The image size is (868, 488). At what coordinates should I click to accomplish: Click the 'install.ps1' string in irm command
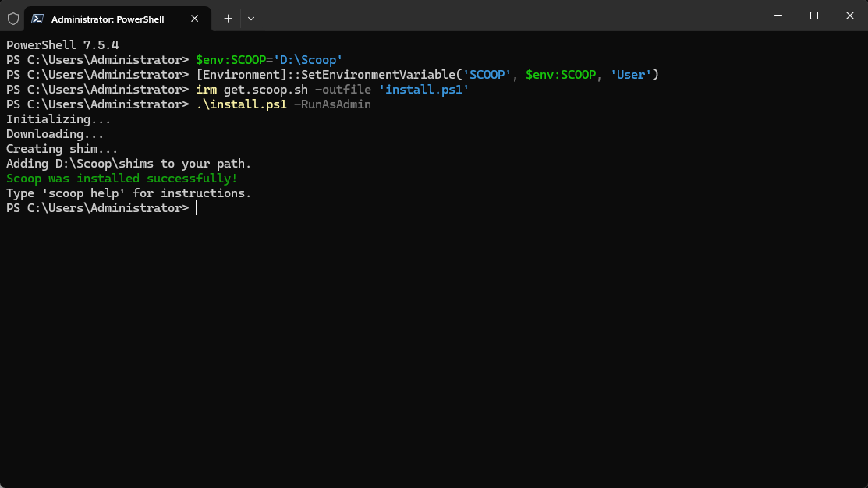(423, 90)
